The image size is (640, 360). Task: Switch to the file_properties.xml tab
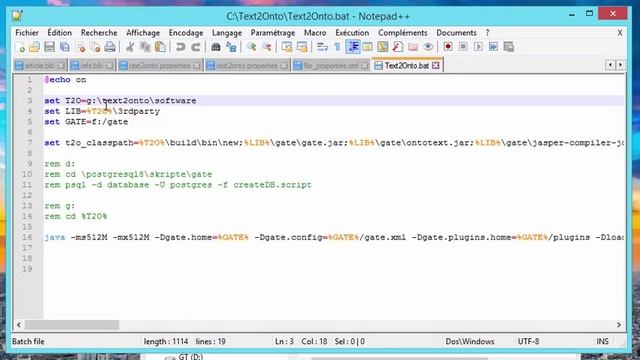click(x=331, y=66)
